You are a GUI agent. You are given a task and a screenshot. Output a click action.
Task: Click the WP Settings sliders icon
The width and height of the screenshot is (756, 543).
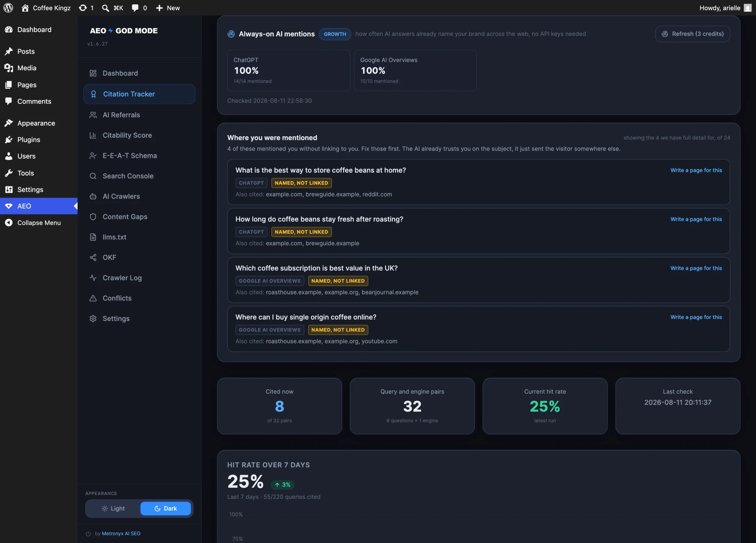tap(9, 189)
